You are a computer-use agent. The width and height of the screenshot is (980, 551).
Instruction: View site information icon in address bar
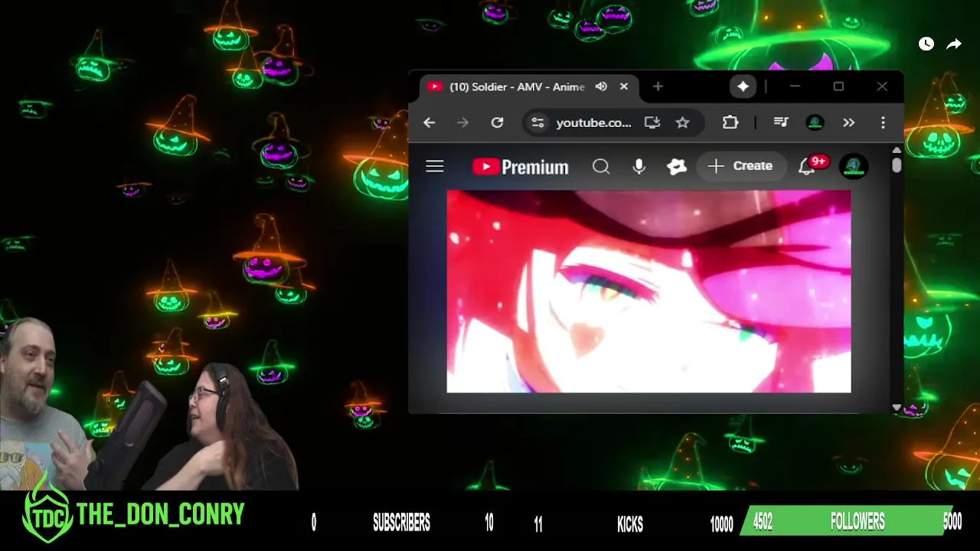pyautogui.click(x=538, y=122)
